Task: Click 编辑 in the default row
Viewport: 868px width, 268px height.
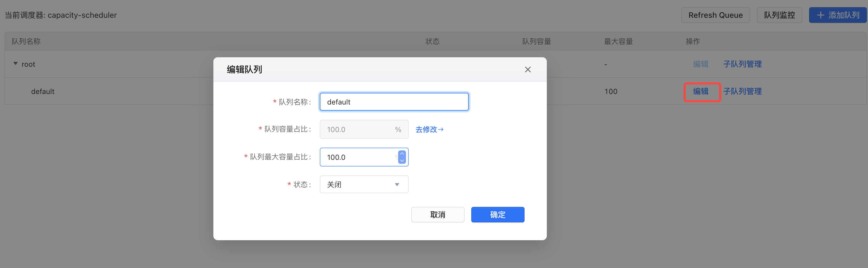Action: click(700, 91)
